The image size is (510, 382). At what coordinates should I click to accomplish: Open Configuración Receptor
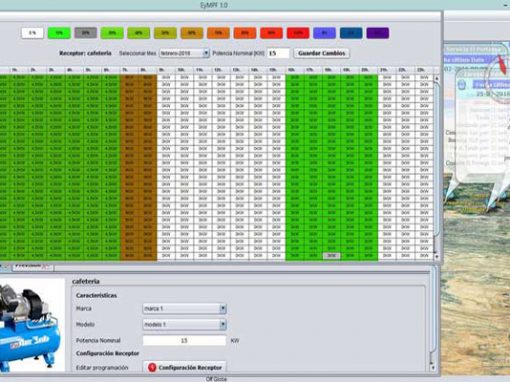185,367
